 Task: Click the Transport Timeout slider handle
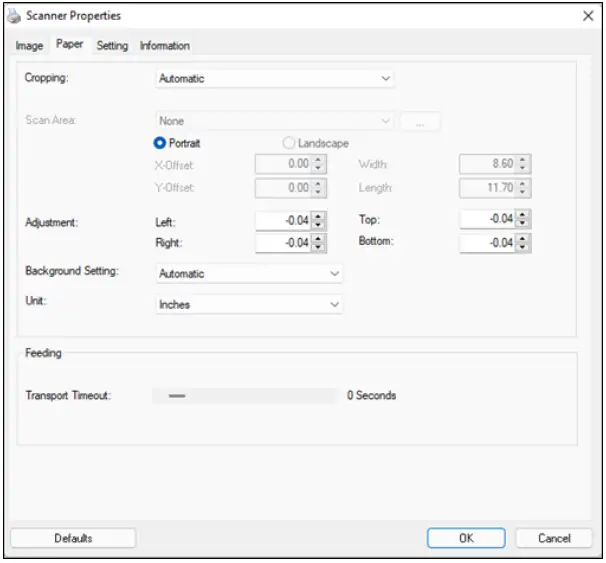[x=177, y=396]
